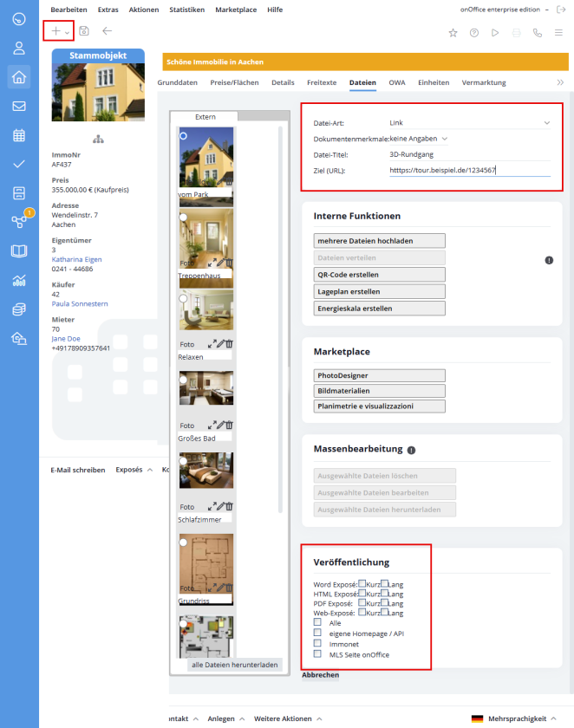The image size is (574, 728).
Task: Click the save disk icon in the toolbar
Action: [x=84, y=31]
